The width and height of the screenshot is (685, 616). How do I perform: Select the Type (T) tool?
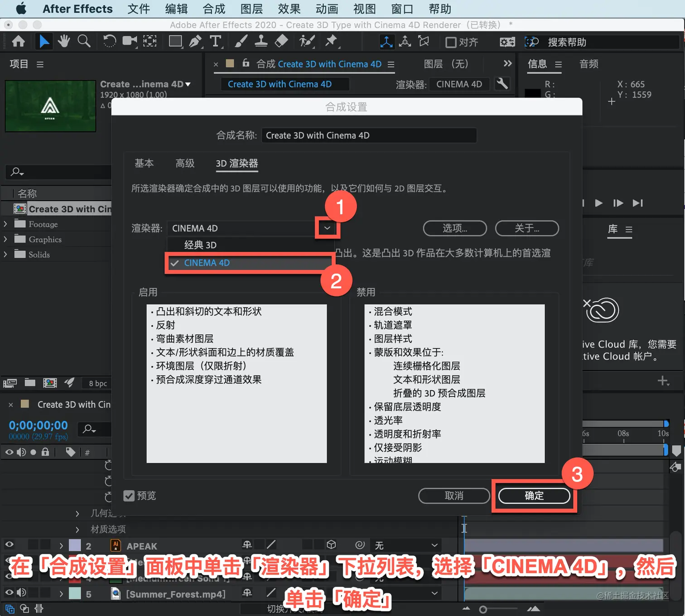216,42
